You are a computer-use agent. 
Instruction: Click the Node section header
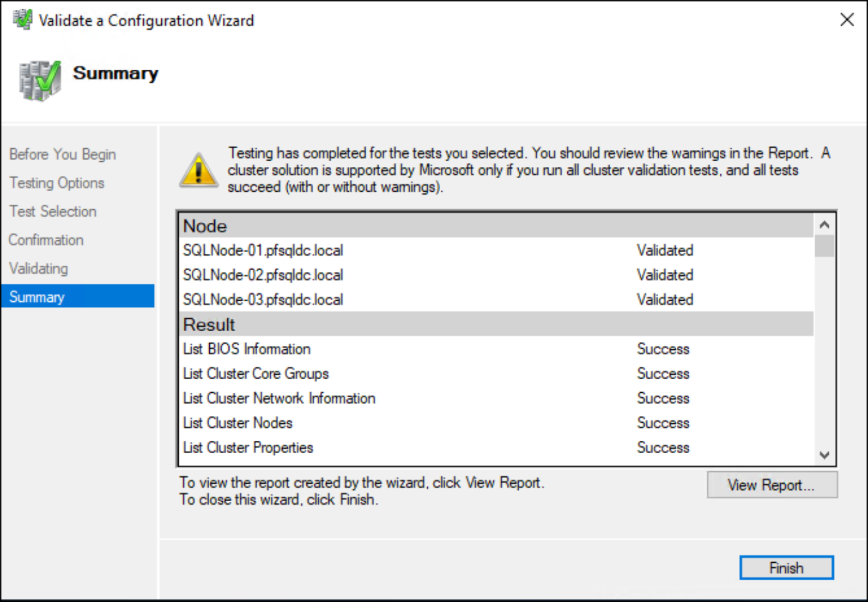[496, 226]
